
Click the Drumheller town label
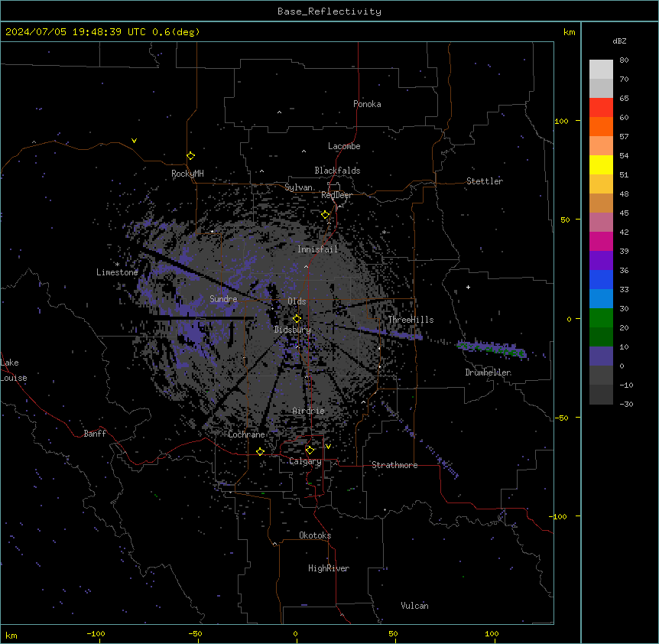pos(488,372)
